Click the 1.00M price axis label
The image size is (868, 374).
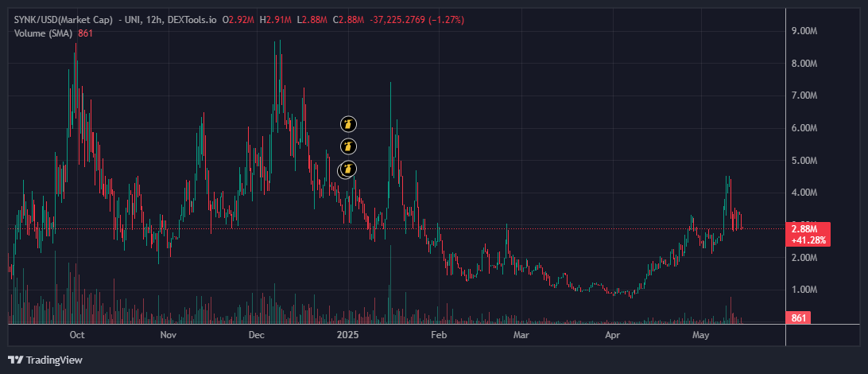coord(804,290)
